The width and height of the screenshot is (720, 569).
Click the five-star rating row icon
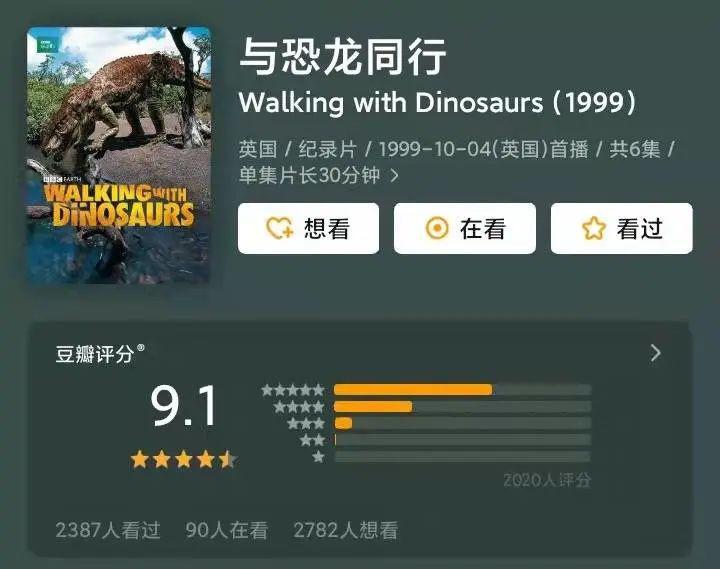[x=293, y=390]
